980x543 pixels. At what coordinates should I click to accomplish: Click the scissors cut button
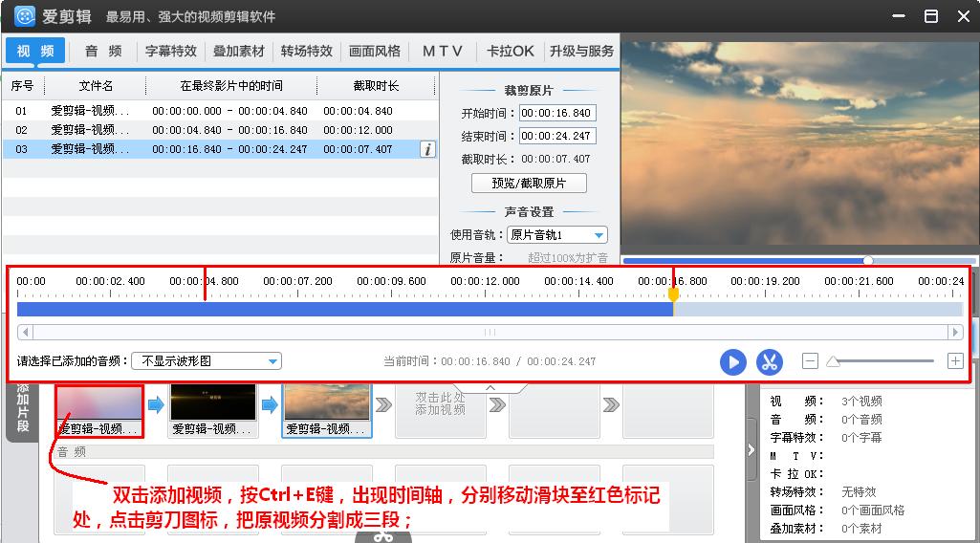[770, 361]
